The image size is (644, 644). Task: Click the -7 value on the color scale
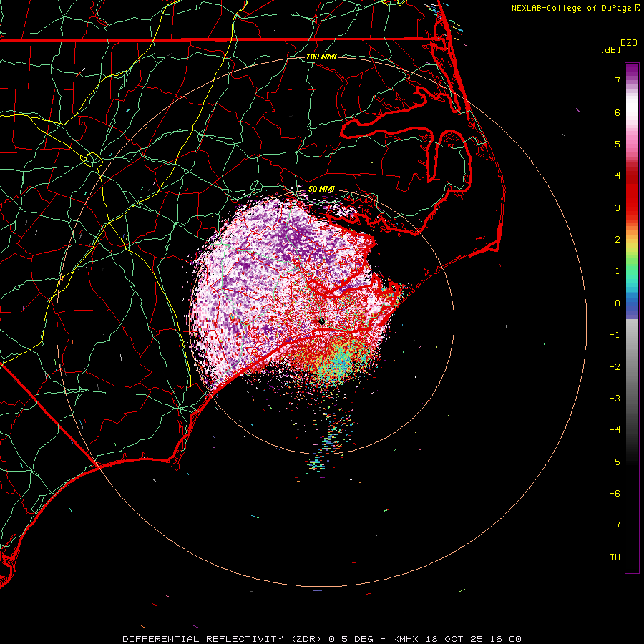point(615,525)
